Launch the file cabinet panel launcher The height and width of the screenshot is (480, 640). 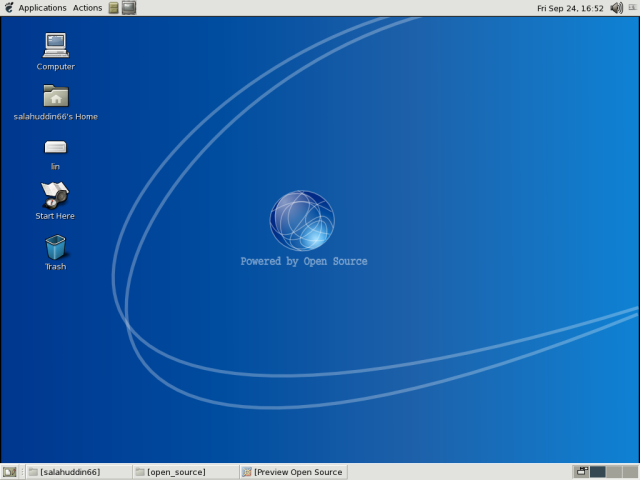click(x=113, y=8)
